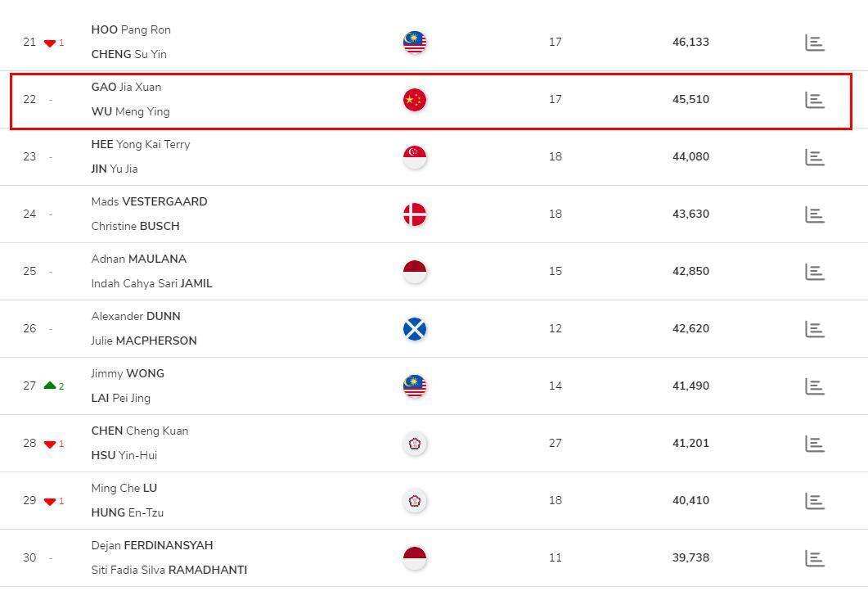This screenshot has width=868, height=591.
Task: Click China flag beside Gao/Wu
Action: click(415, 100)
